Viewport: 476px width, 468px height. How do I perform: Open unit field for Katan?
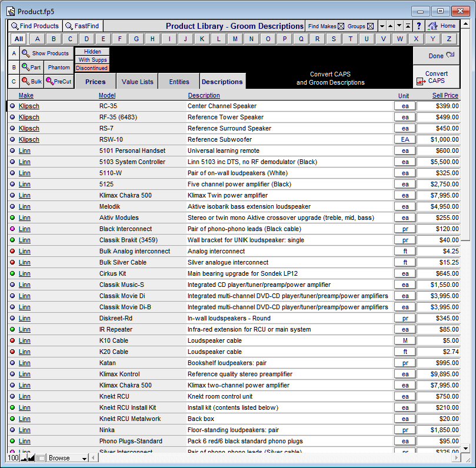[x=405, y=363]
